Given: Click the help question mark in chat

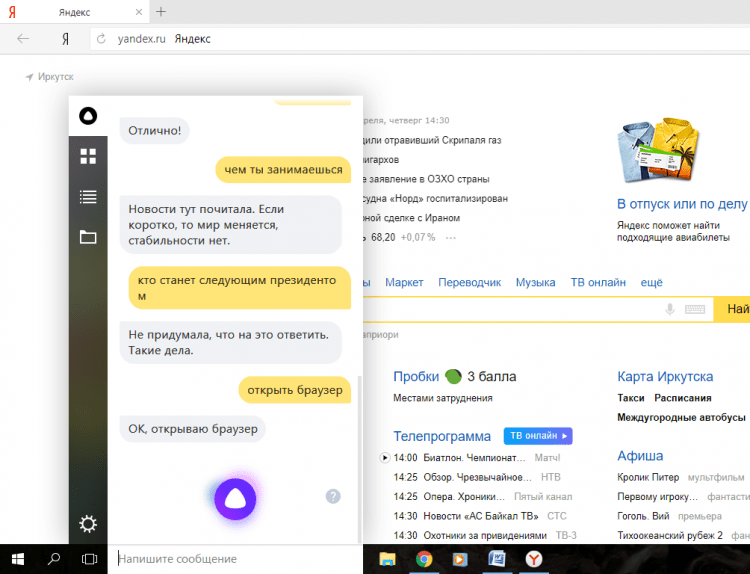Looking at the screenshot, I should click(x=333, y=496).
